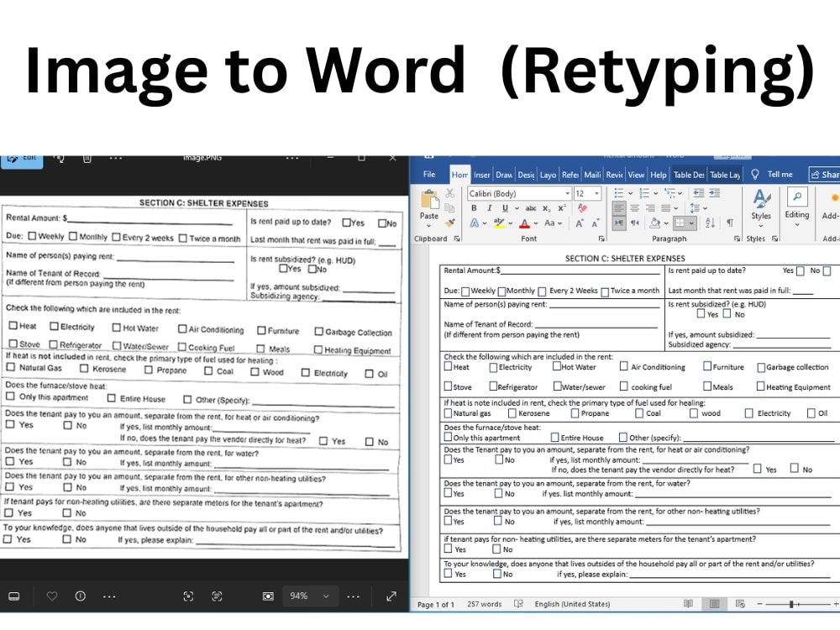The image size is (840, 630).
Task: Switch to Read Mode view in Word status bar
Action: pyautogui.click(x=689, y=604)
